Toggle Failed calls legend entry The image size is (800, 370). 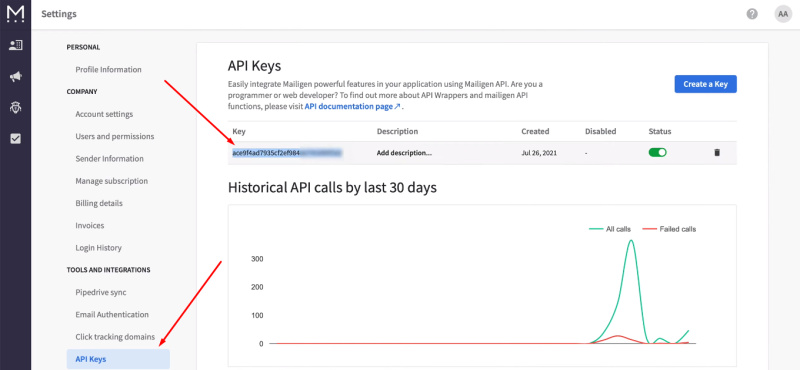pos(669,229)
